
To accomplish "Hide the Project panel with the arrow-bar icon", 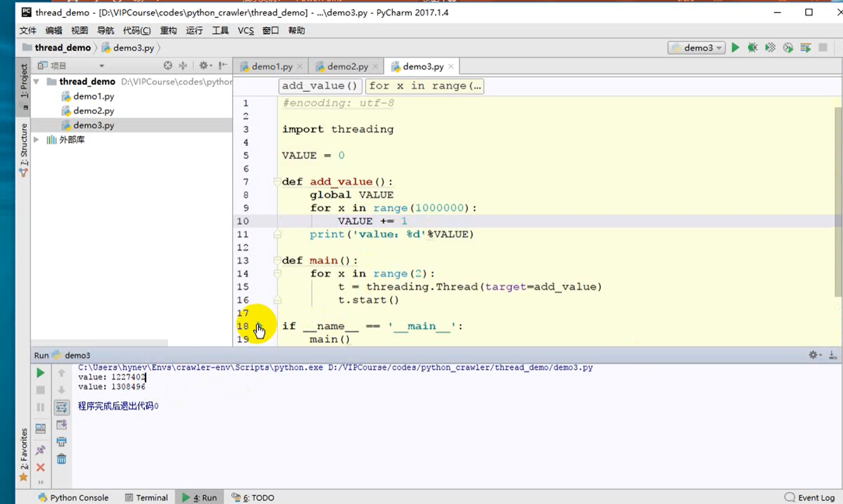I will pos(223,65).
